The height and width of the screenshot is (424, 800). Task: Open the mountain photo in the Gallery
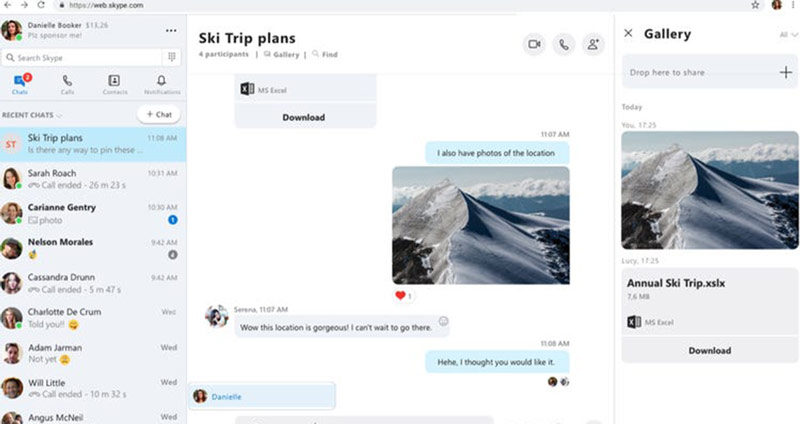710,190
